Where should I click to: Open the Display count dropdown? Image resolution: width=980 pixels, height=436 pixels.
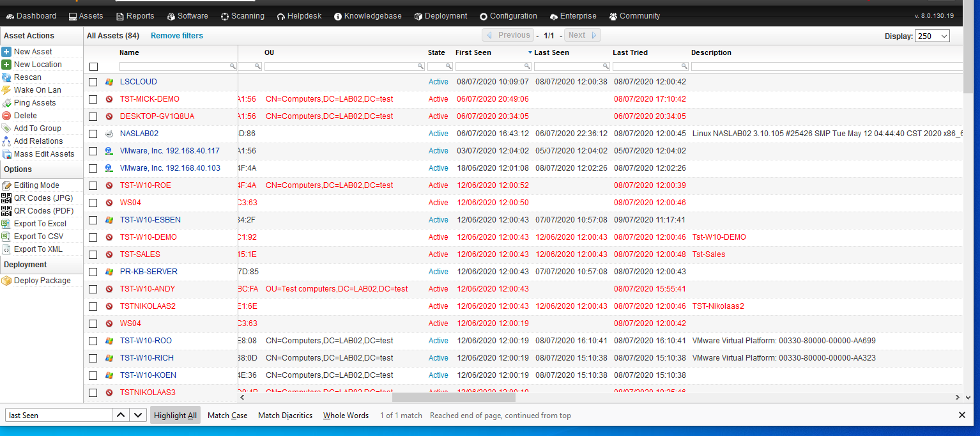(x=932, y=36)
